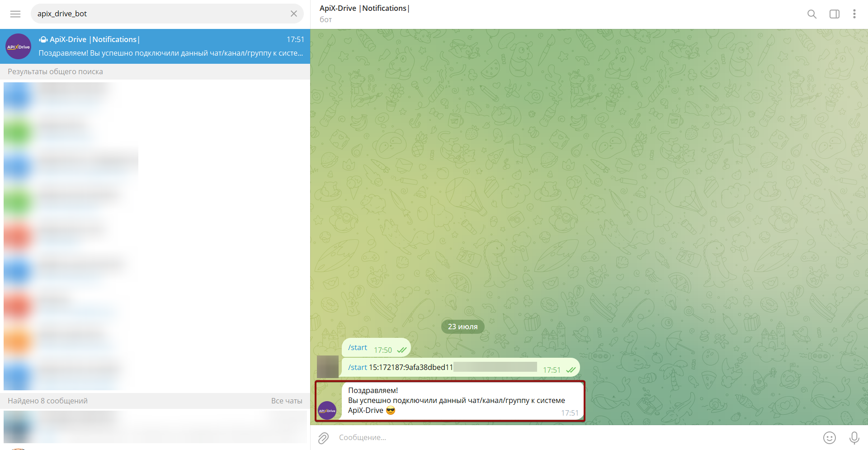Click the ApiX-Drive avatar in chat list

[18, 46]
